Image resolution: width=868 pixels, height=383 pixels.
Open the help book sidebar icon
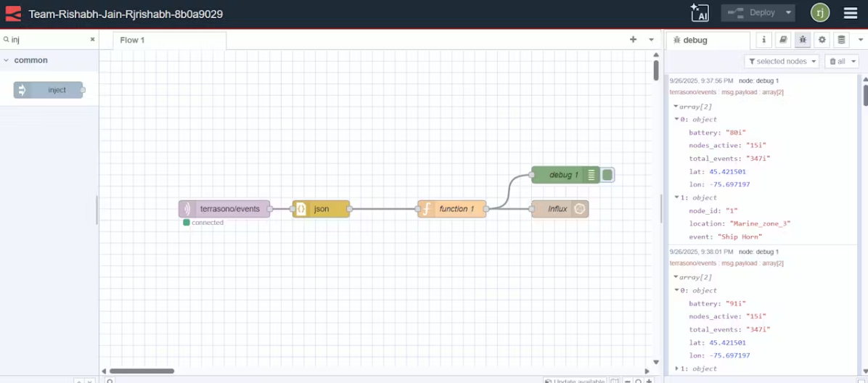tap(783, 40)
